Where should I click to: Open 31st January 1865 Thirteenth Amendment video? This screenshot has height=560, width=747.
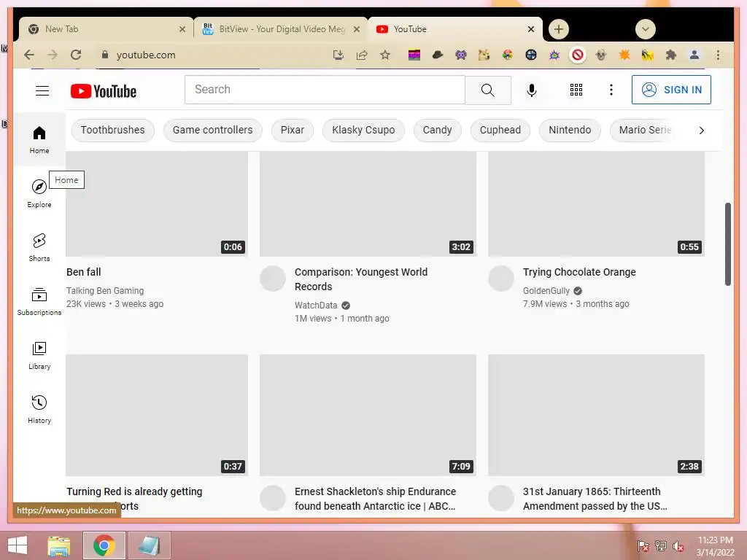point(595,499)
